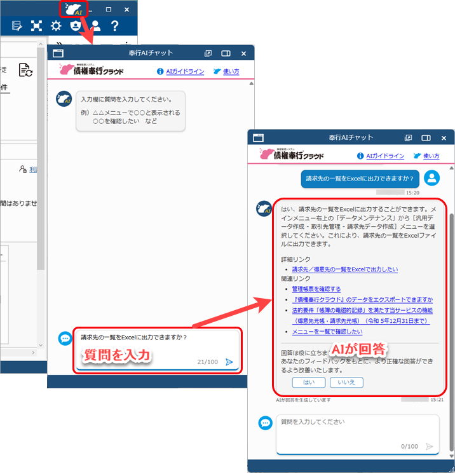455x476 pixels.
Task: Click the 債権奉行クラウド logo in left chat
Action: pyautogui.click(x=92, y=70)
